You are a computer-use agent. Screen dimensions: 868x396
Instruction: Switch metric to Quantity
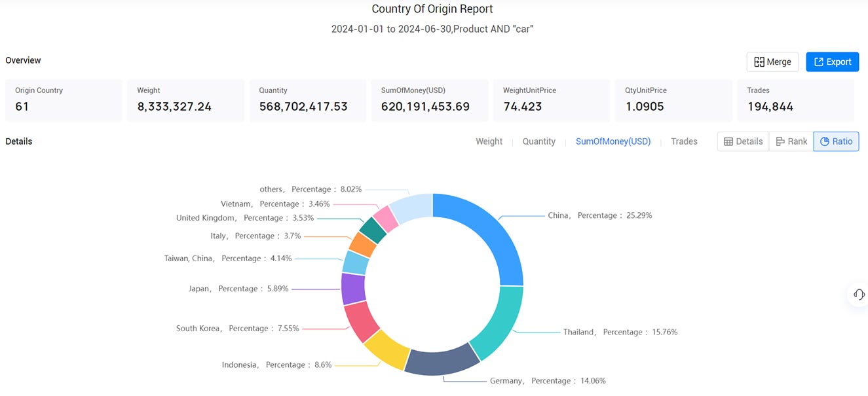(538, 141)
